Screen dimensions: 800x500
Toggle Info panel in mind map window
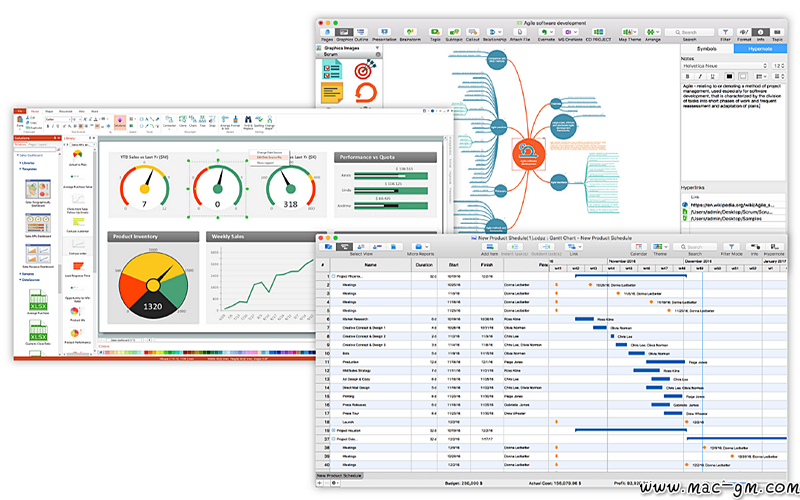click(x=760, y=32)
